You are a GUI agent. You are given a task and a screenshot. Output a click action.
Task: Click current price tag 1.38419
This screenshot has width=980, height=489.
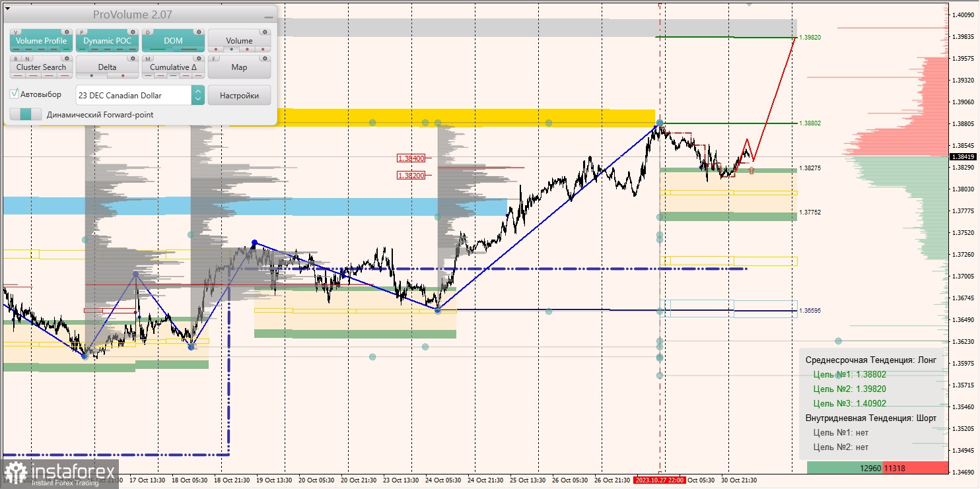click(963, 157)
